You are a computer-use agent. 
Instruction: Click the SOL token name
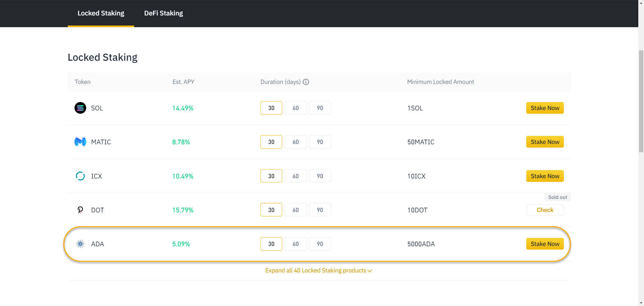coord(97,108)
